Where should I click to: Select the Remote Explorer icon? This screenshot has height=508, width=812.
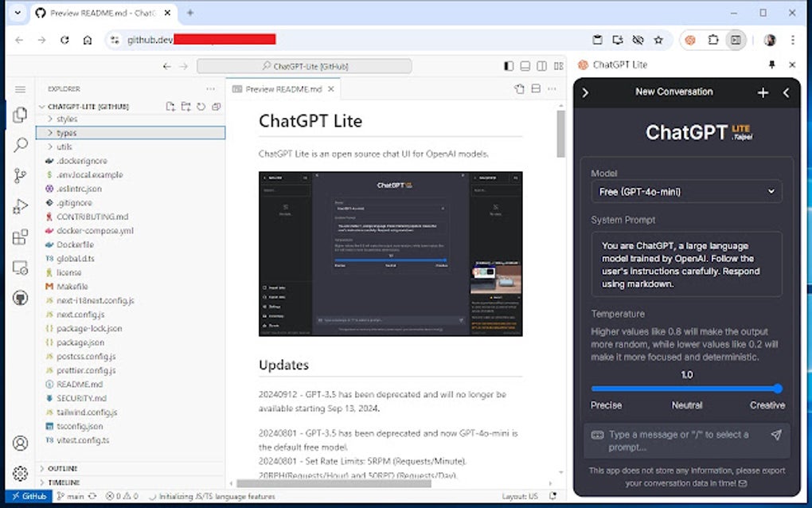[x=20, y=268]
